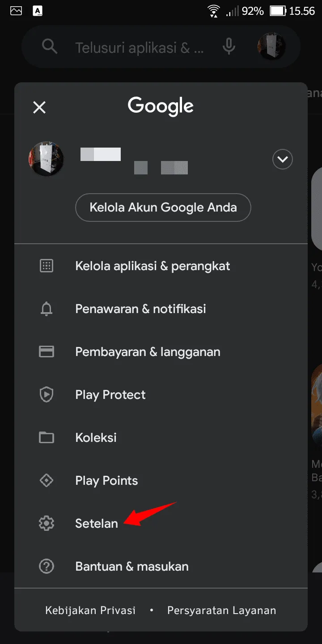Screen dimensions: 322x644
Task: Tap the credit card icon for Pembayaran
Action: coord(47,352)
